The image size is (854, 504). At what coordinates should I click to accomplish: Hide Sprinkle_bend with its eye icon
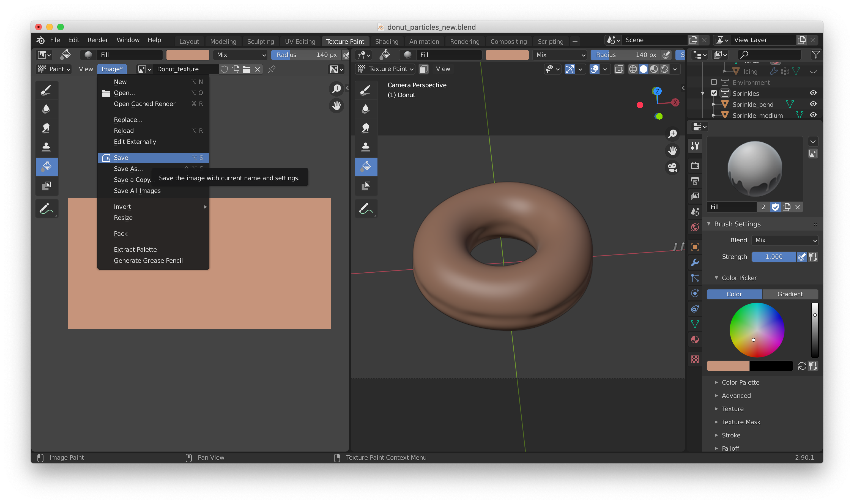pyautogui.click(x=813, y=104)
